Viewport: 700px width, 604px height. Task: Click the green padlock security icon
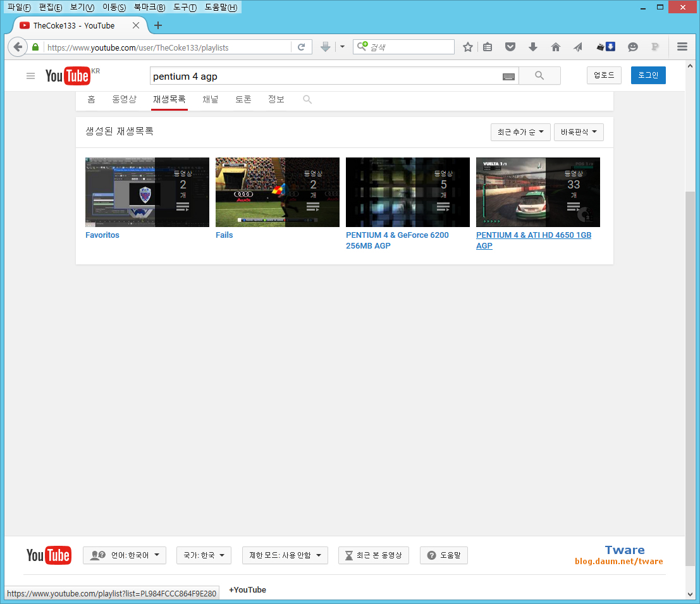(x=35, y=47)
